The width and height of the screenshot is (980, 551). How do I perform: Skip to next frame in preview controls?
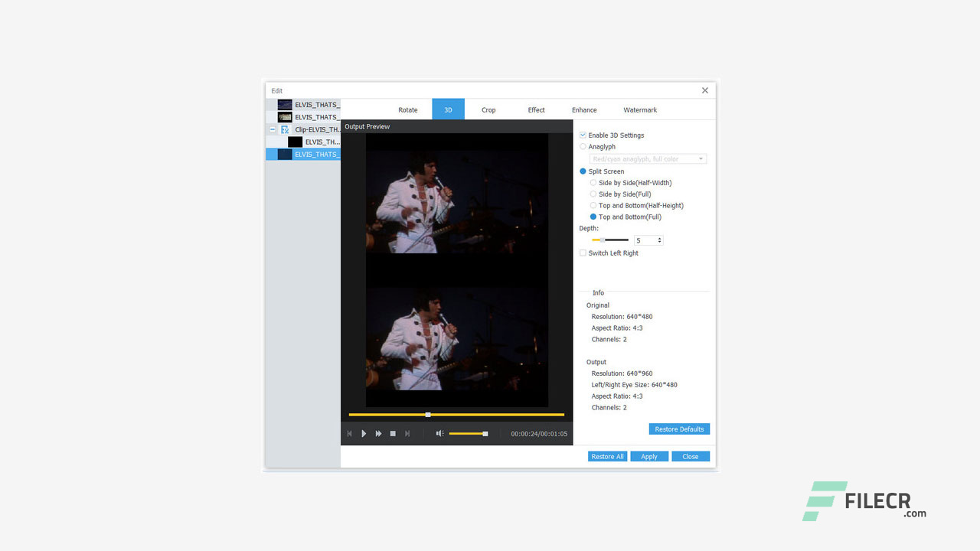click(x=407, y=434)
